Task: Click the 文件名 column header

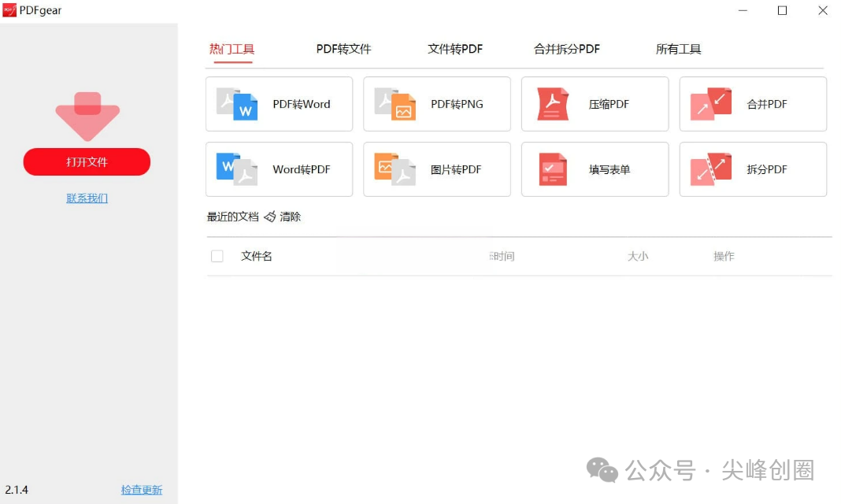Action: click(x=257, y=256)
